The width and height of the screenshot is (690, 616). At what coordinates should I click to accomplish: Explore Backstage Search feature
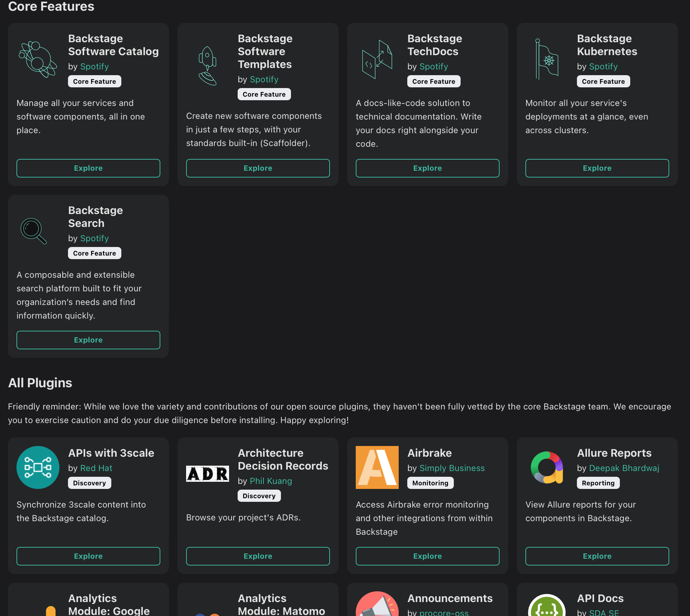point(88,340)
